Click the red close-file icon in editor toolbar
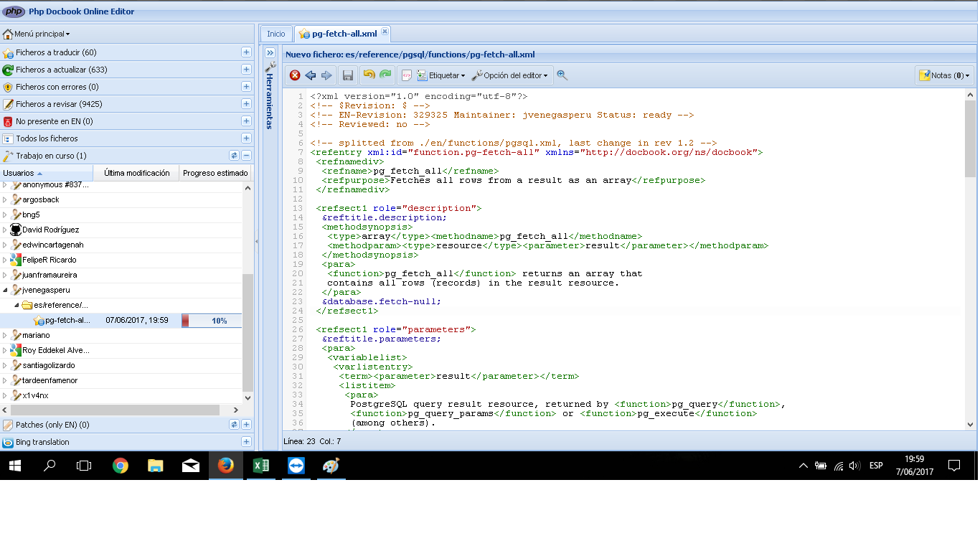Screen dimensions: 980x551 (295, 75)
